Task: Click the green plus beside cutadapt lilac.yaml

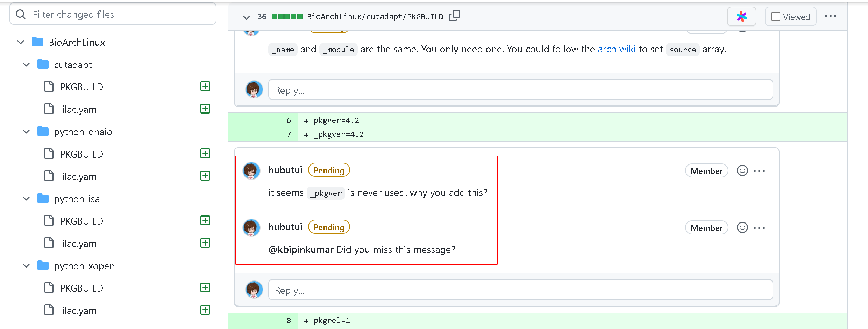Action: tap(205, 109)
